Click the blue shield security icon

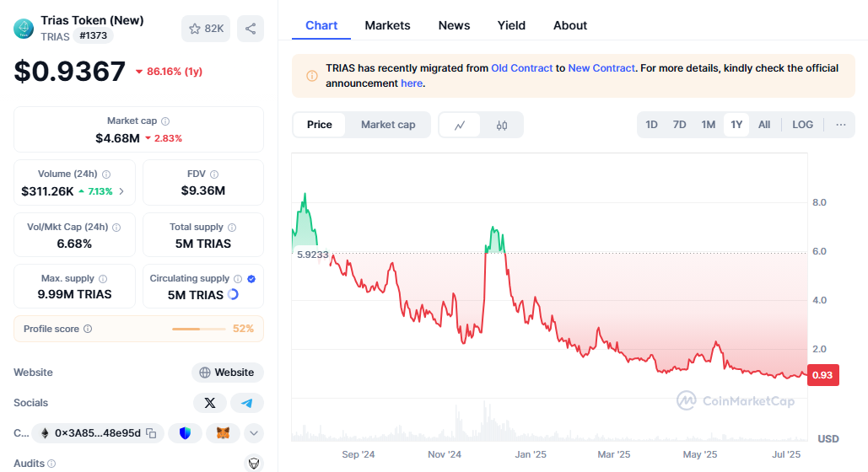[185, 433]
